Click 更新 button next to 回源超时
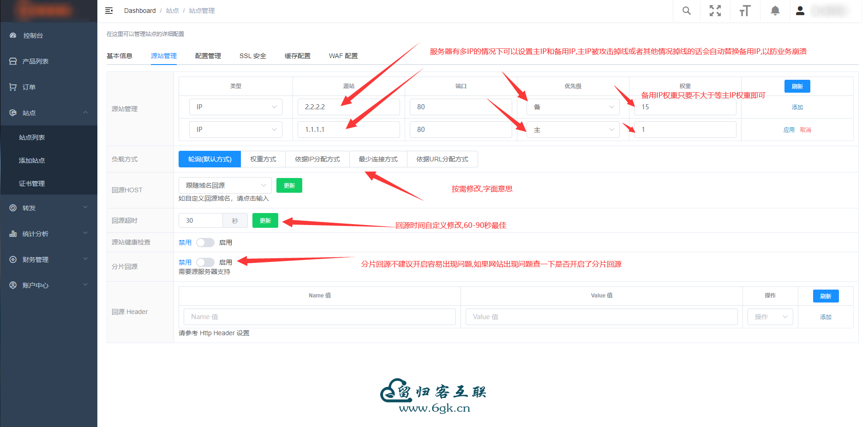This screenshot has height=427, width=868. (265, 220)
